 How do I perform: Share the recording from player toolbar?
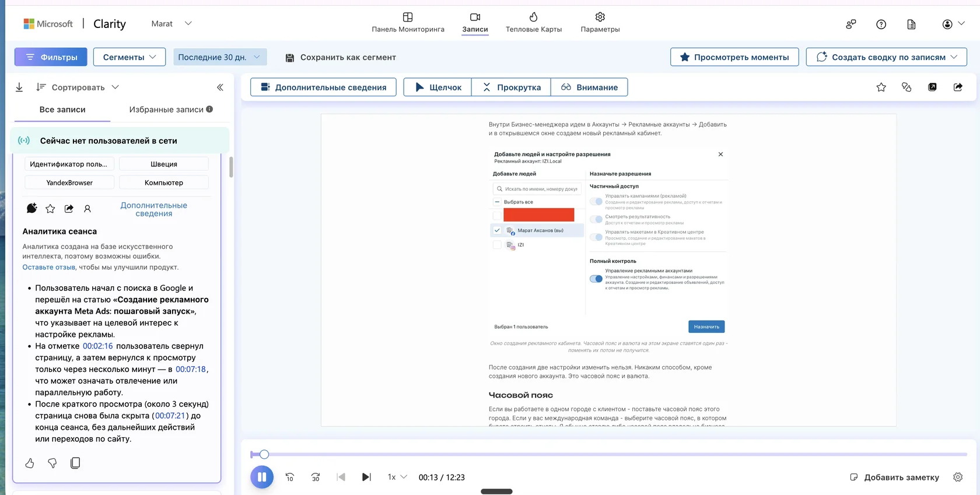[x=958, y=87]
